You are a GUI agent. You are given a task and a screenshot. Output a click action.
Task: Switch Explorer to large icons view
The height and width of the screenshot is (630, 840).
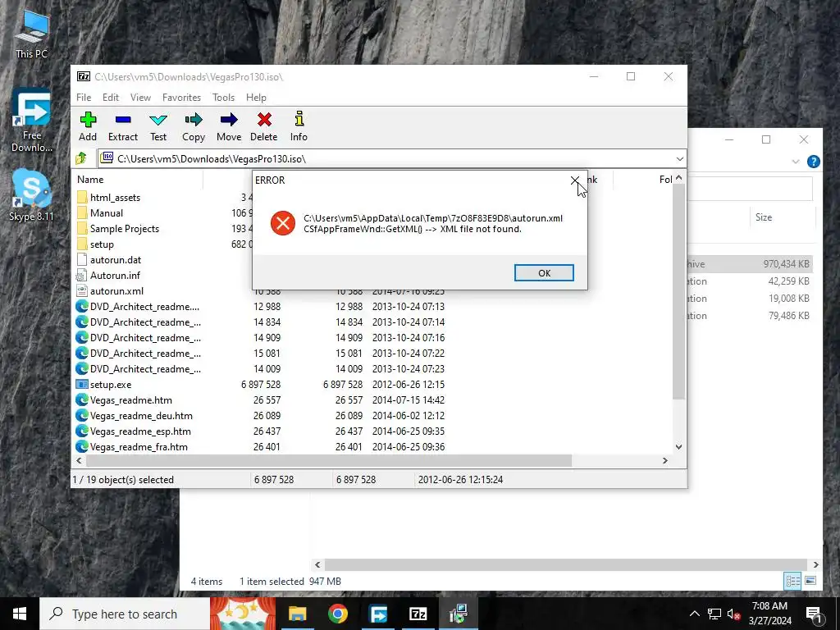tap(810, 581)
